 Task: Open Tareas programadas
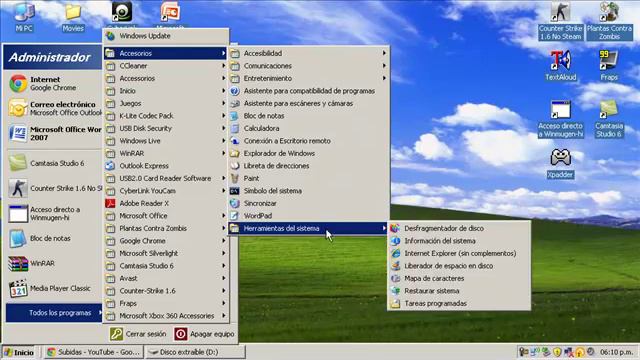click(x=459, y=303)
